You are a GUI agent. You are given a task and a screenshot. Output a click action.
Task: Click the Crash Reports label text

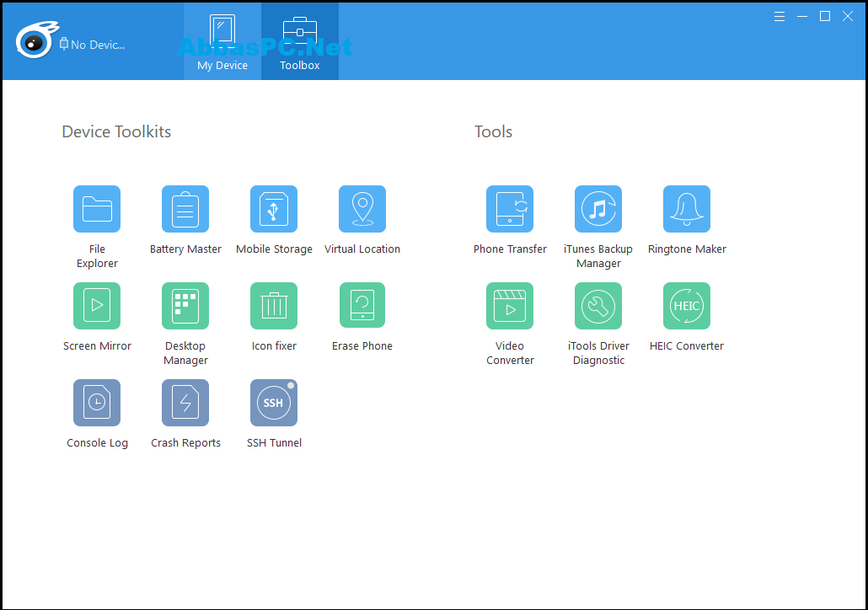185,443
